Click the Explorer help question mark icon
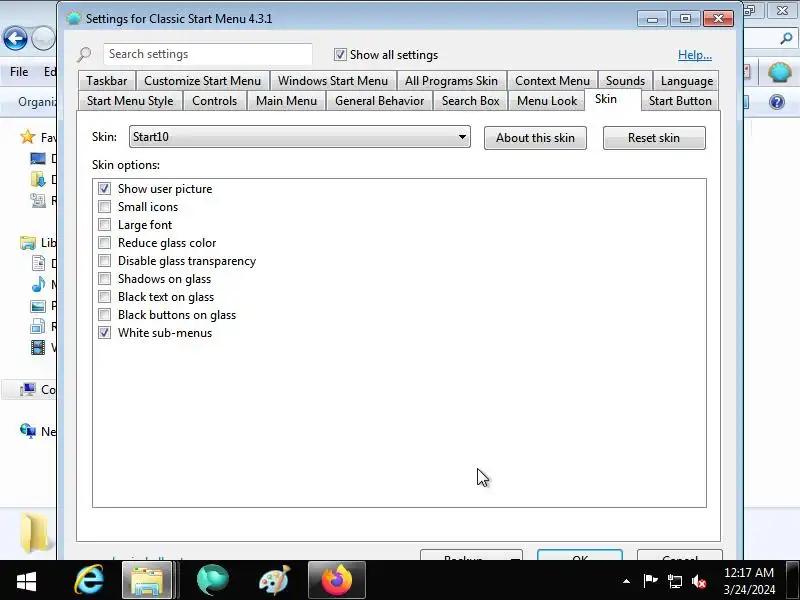Viewport: 800px width, 600px height. [x=777, y=102]
